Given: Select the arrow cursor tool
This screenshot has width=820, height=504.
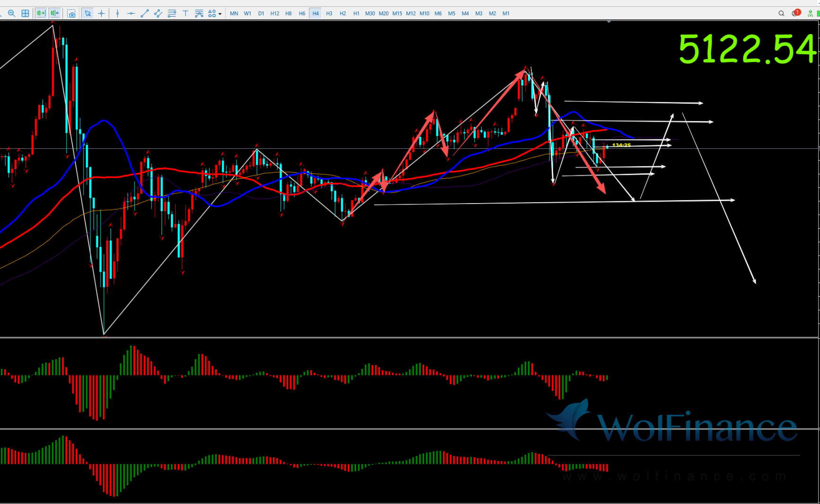Looking at the screenshot, I should coord(87,13).
